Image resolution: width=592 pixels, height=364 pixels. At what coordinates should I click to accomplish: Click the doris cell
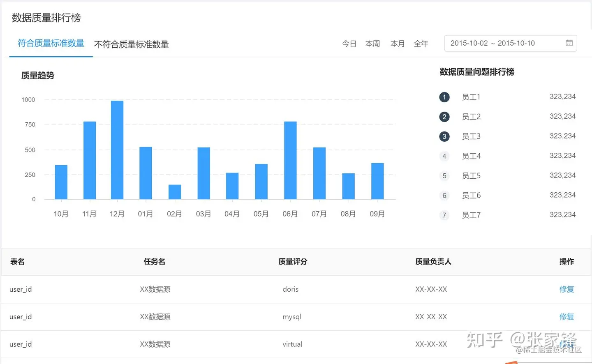pyautogui.click(x=291, y=289)
